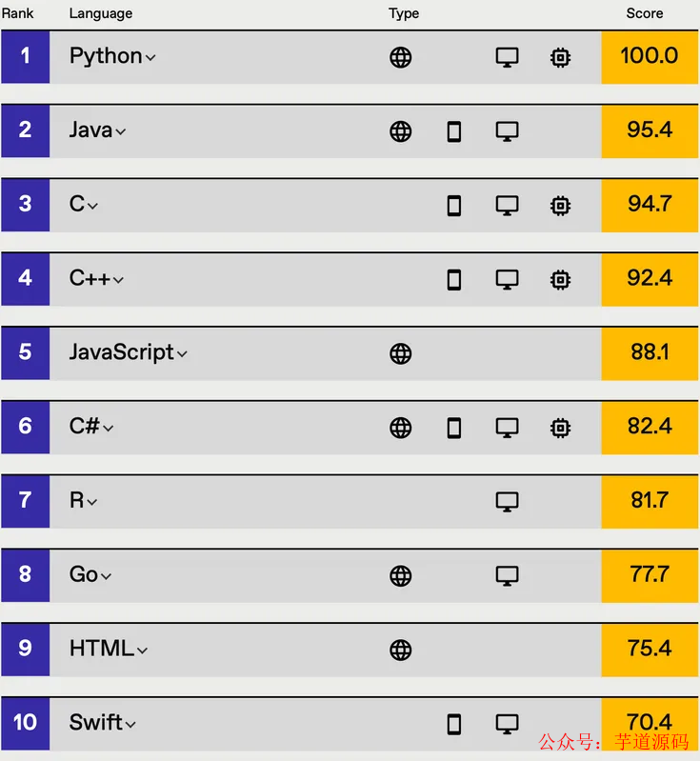
Task: Expand the Python language chevron
Action: click(150, 58)
